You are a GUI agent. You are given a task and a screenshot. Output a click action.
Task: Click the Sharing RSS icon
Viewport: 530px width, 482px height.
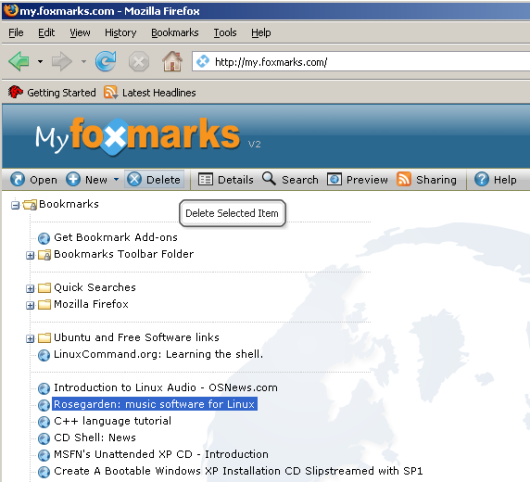[404, 179]
